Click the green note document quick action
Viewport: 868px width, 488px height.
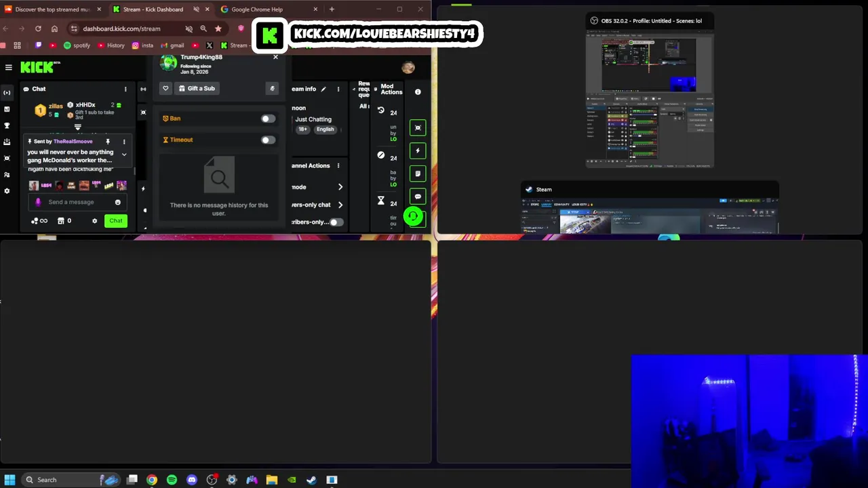(418, 174)
